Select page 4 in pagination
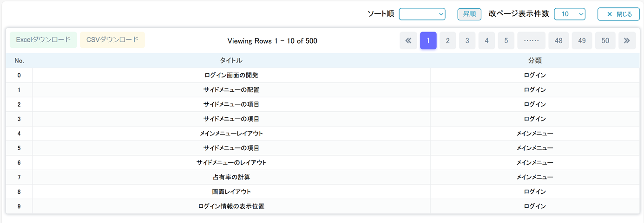The image size is (644, 223). pos(486,41)
